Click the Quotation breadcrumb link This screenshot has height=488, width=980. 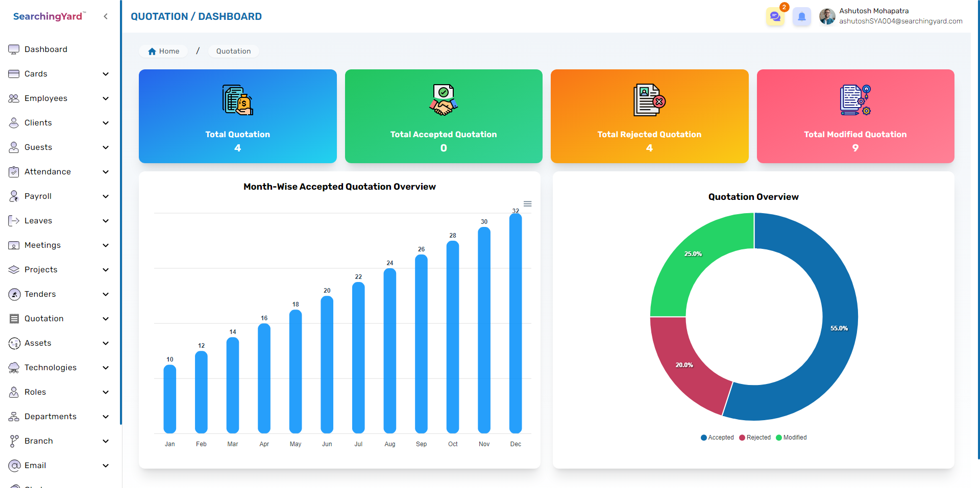click(233, 52)
